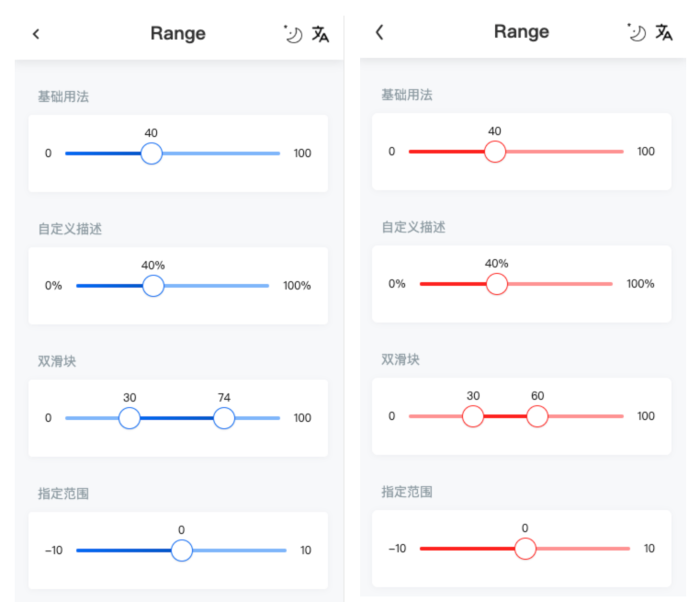Open language switcher in red-themed panel
The height and width of the screenshot is (613, 700).
[664, 32]
